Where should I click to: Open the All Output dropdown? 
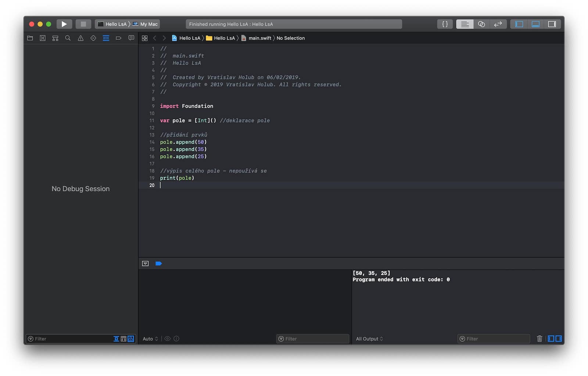point(369,339)
